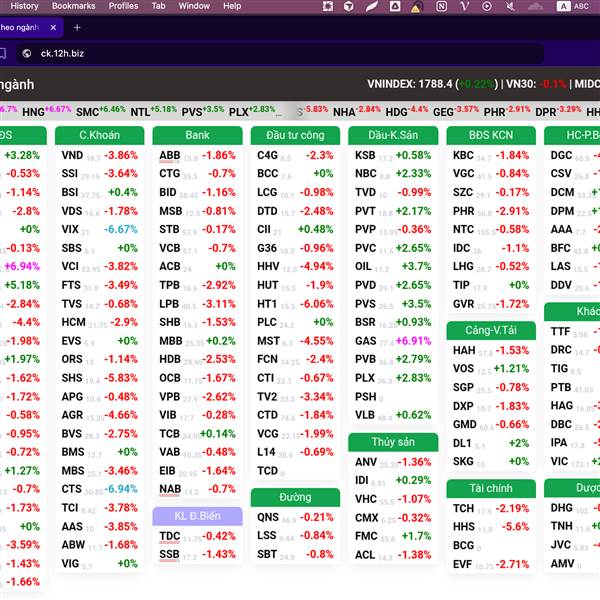Select HAH row in Cảng-V.Tải
This screenshot has width=600, height=600.
coord(491,351)
